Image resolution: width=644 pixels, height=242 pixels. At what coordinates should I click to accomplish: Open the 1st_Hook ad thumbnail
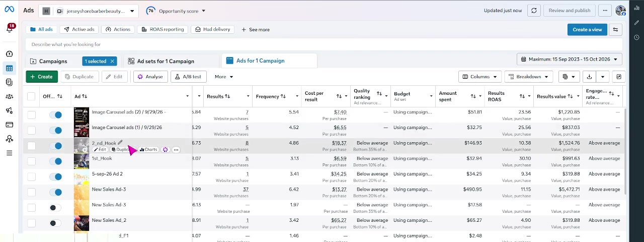point(82,161)
